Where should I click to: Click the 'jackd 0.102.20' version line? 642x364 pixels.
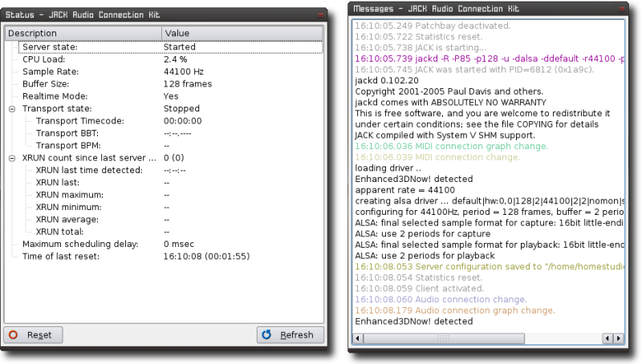(387, 80)
